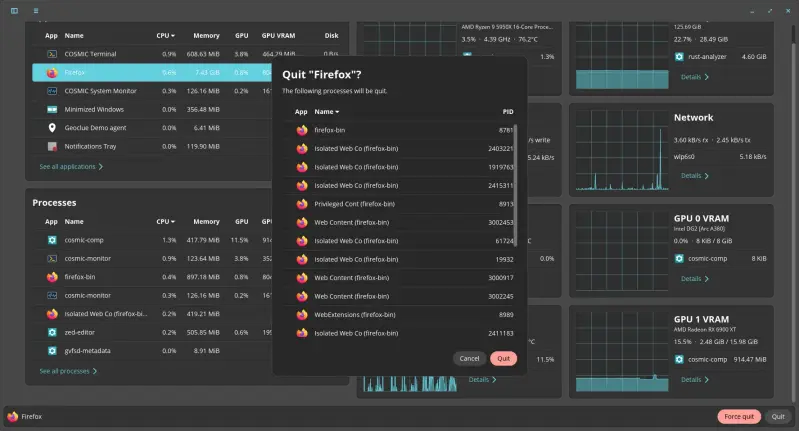
Task: Confirm Quit in the Firefox dialog
Action: click(x=503, y=359)
